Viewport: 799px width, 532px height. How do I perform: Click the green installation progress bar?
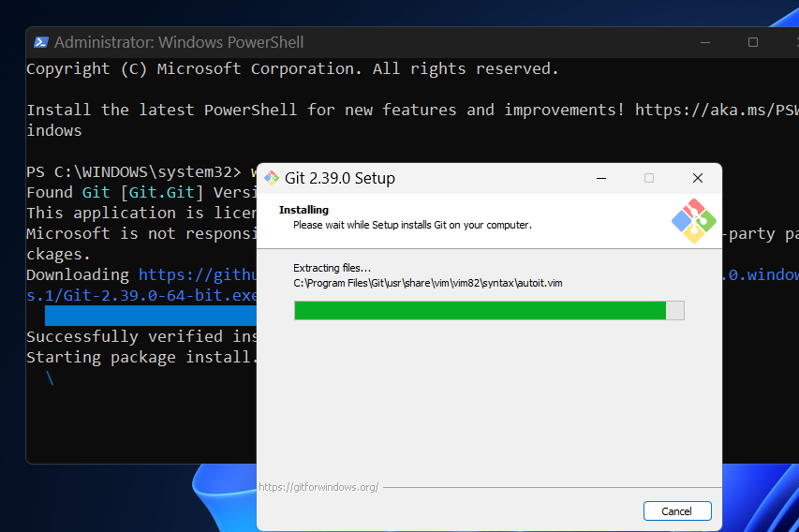tap(489, 310)
